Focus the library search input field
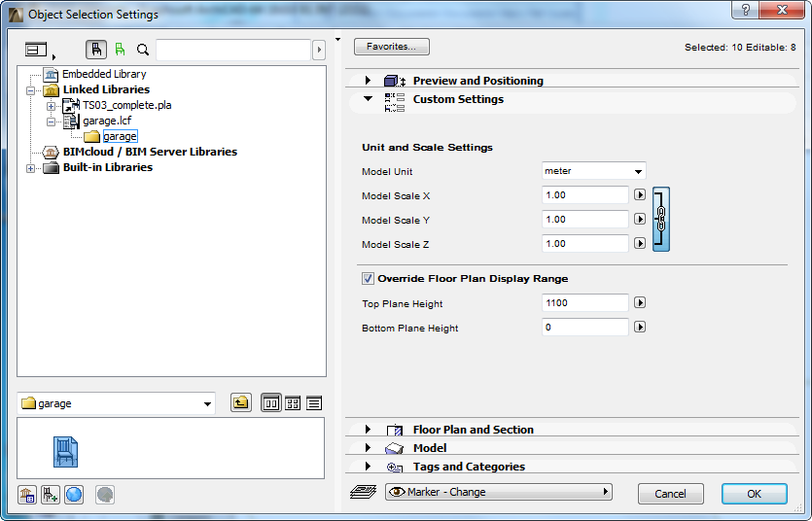The width and height of the screenshot is (812, 521). click(x=233, y=50)
